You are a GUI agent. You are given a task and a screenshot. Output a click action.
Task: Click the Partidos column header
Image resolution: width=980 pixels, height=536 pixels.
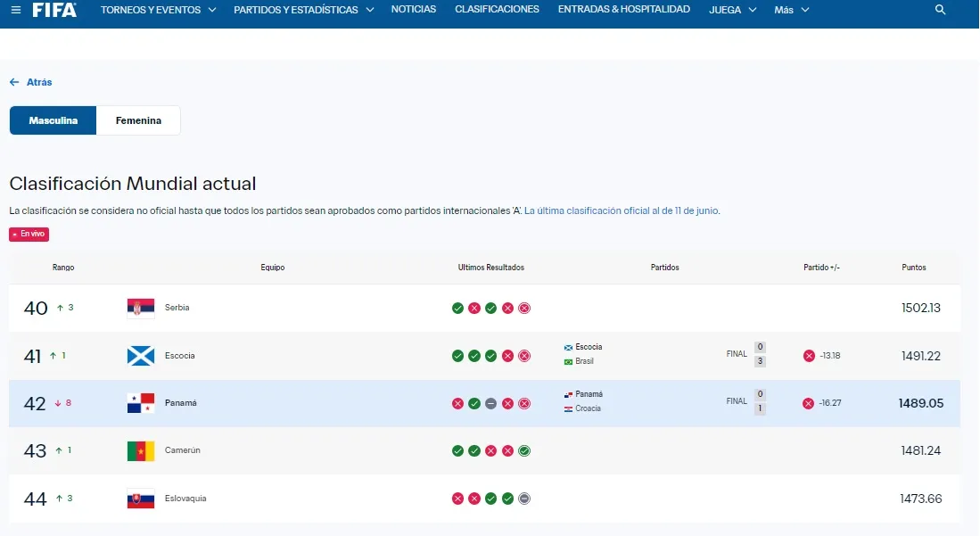665,268
